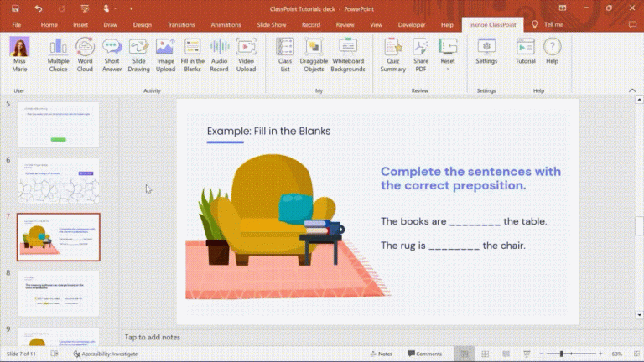Insert Fill in the Blanks activity
Image resolution: width=644 pixels, height=362 pixels.
point(192,54)
